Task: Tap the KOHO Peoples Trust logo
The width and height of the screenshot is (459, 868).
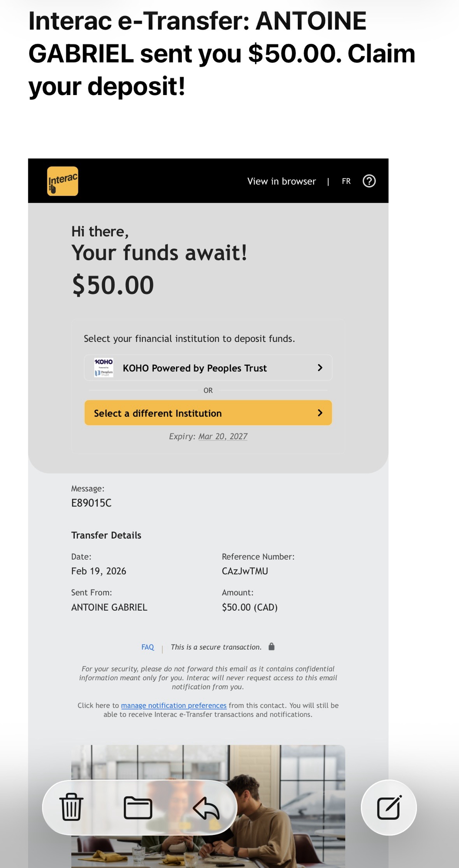Action: click(104, 368)
